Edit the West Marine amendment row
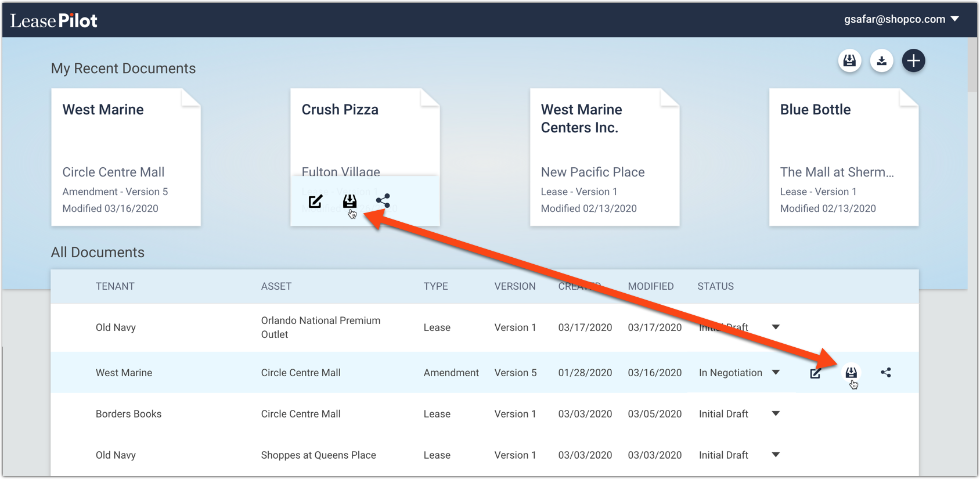Viewport: 980px width, 479px height. coord(816,373)
